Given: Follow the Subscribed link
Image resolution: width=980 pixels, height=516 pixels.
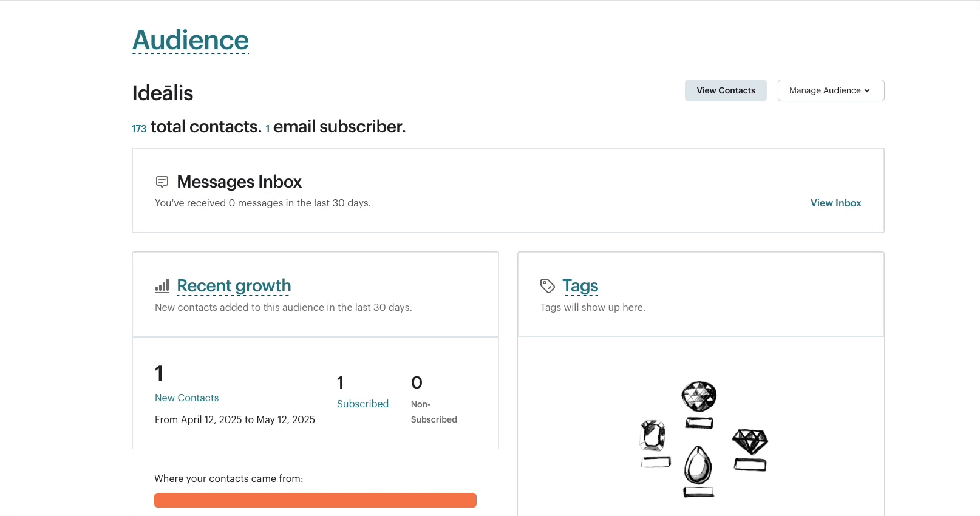Looking at the screenshot, I should (x=362, y=404).
